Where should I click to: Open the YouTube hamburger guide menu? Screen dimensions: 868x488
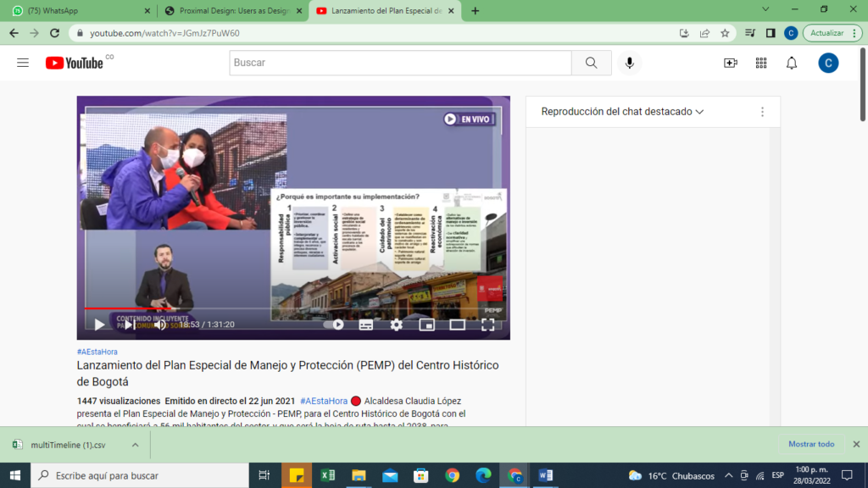click(23, 63)
